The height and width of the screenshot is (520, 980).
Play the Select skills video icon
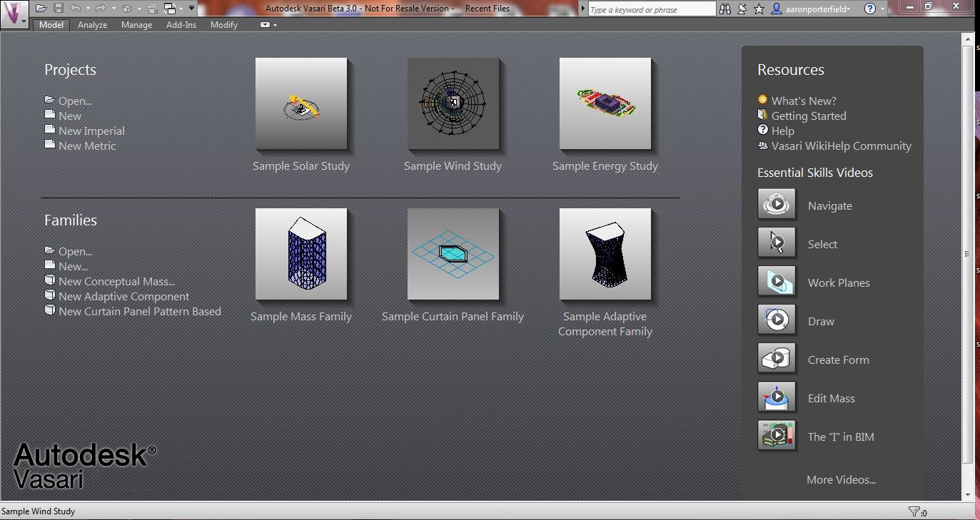(x=777, y=243)
